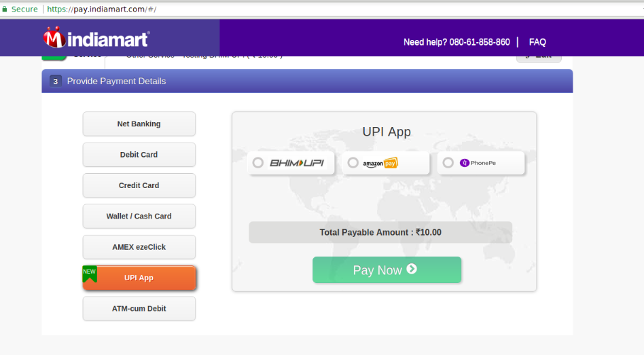644x355 pixels.
Task: Click the Secure padlock icon in address bar
Action: [5, 9]
